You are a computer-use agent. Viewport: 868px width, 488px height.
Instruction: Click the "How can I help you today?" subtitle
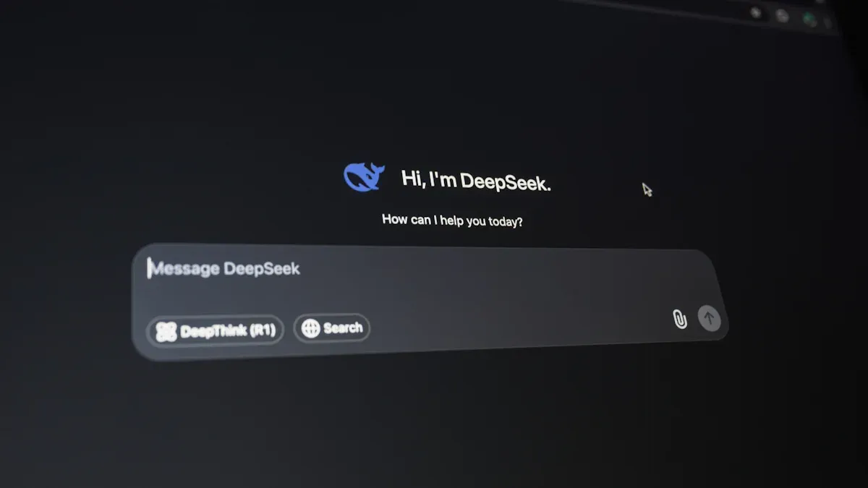tap(452, 220)
